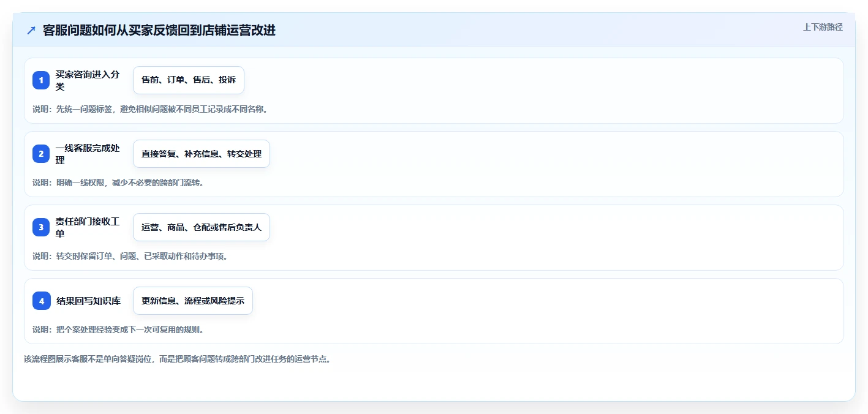Click the title 客服问题如何从买家反馈回到店铺运营改进

click(159, 30)
